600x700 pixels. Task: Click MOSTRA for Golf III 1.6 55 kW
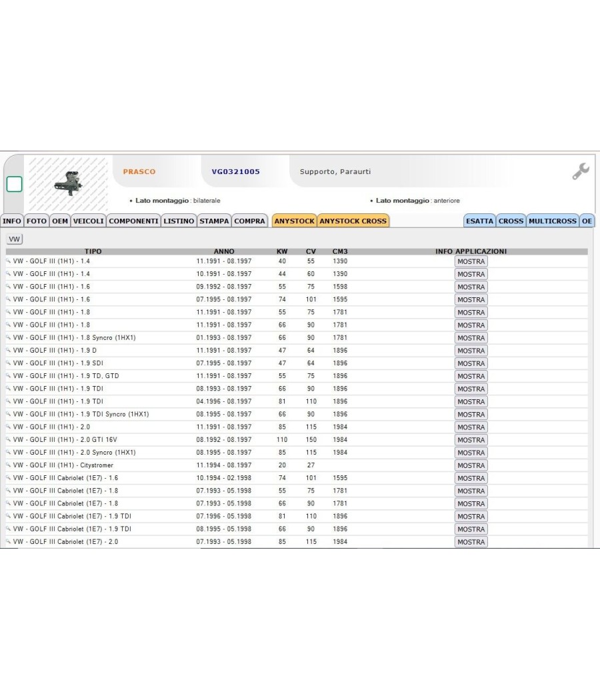pyautogui.click(x=471, y=287)
